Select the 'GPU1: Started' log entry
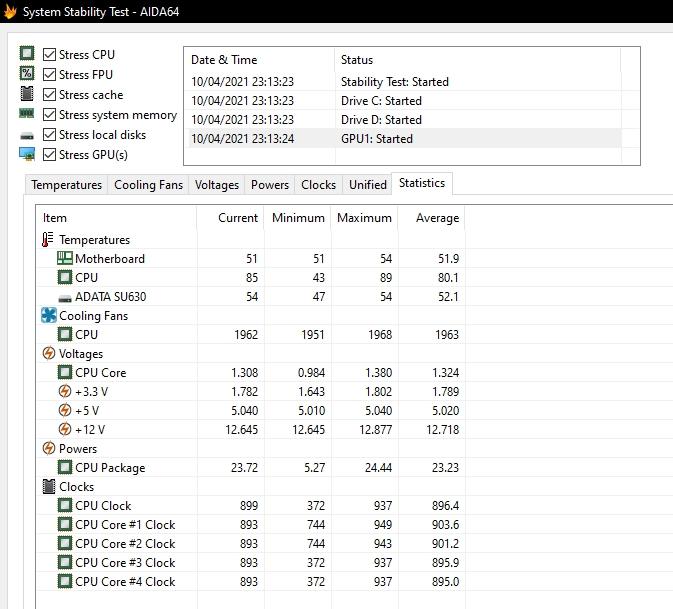The width and height of the screenshot is (673, 609). (x=403, y=139)
